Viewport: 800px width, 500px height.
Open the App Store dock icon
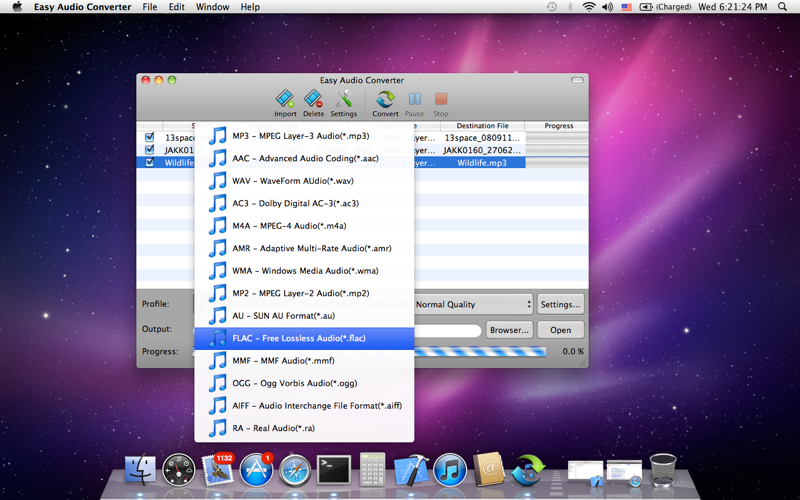click(257, 469)
